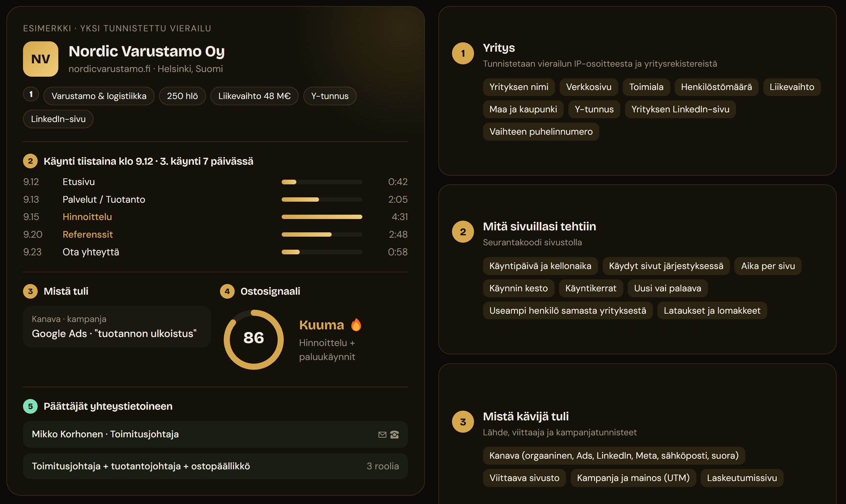The image size is (846, 504).
Task: Click the Mitä sivuillasi tehtiin heading
Action: tap(539, 227)
